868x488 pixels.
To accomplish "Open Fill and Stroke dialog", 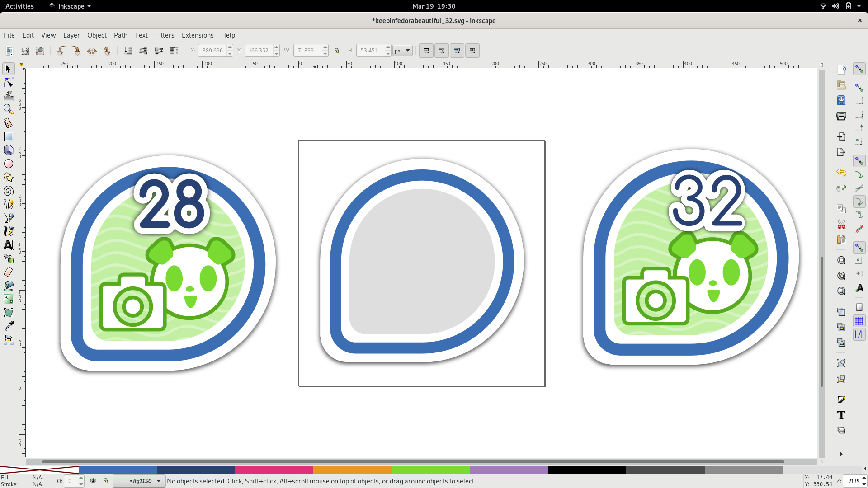I will click(x=841, y=399).
